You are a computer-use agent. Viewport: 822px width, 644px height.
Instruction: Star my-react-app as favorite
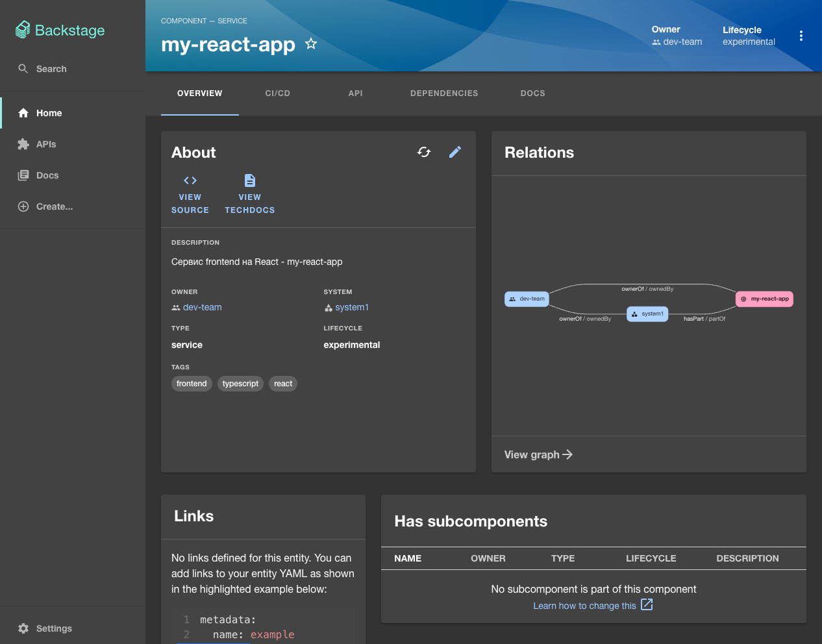(311, 43)
